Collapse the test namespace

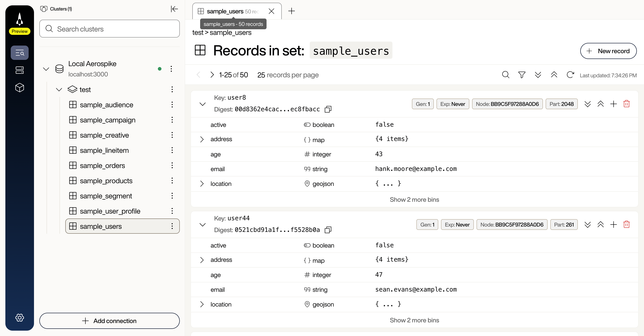[59, 89]
